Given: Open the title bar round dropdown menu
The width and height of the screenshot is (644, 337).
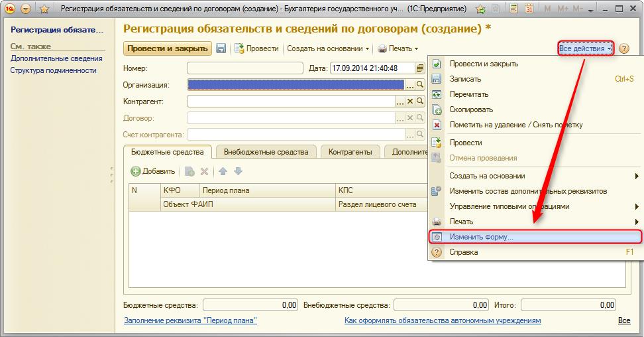Looking at the screenshot, I should [x=25, y=8].
